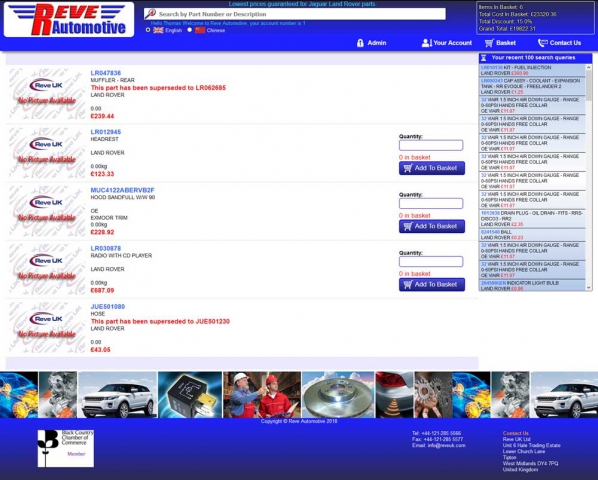
Task: Click the quantity field for MUC4122ABERVB2F
Action: click(431, 203)
